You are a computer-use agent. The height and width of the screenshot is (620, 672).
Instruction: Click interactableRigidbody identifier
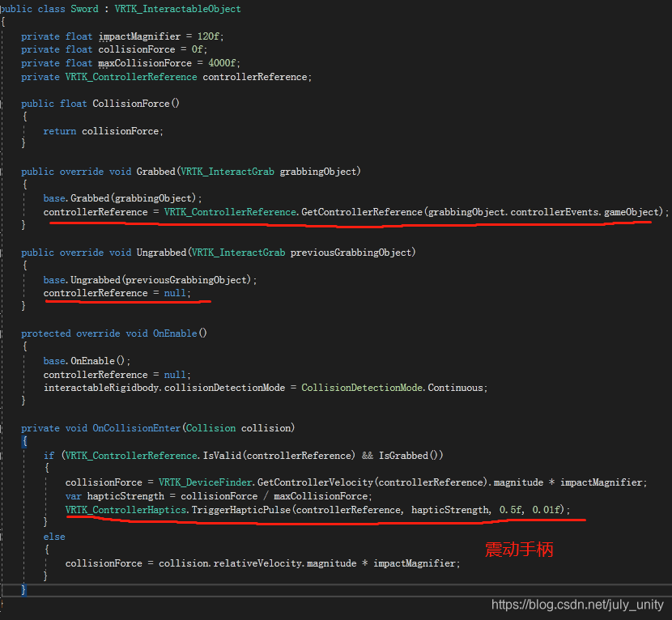click(102, 388)
